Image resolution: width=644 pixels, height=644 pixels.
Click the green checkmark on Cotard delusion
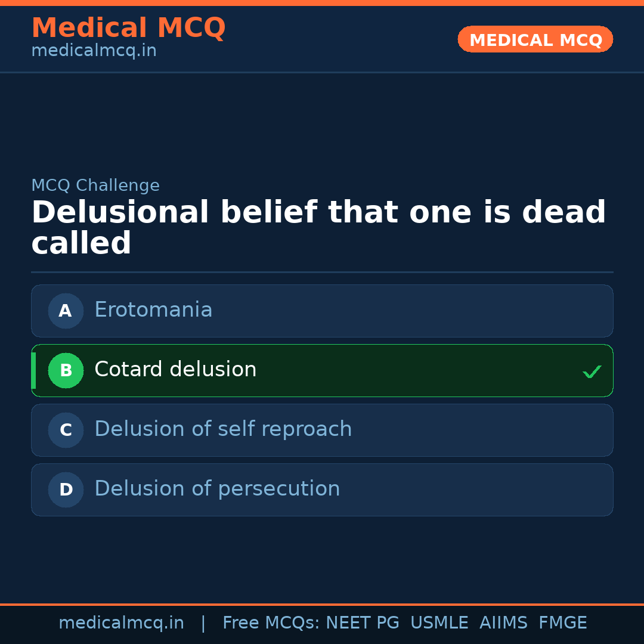(x=592, y=371)
